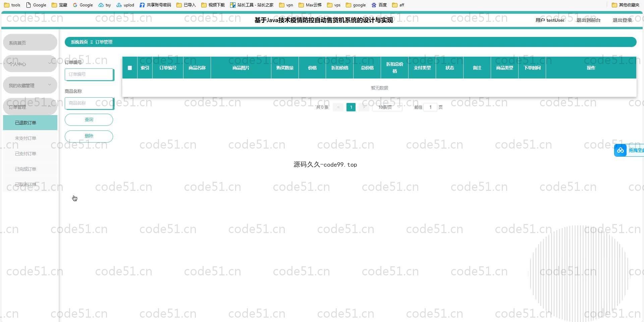Viewport: 644px width, 322px height.
Task: Go to 系统首页 in the sidebar
Action: tap(30, 43)
